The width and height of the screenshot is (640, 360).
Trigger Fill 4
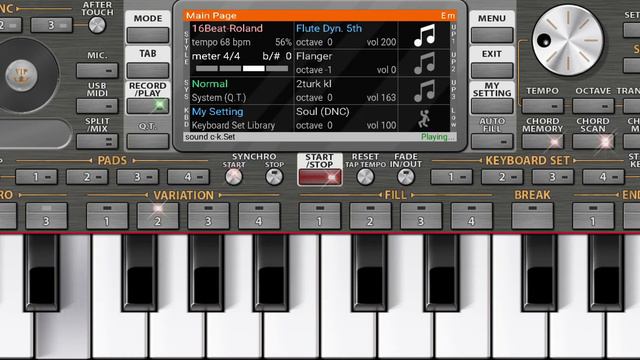[x=471, y=216]
